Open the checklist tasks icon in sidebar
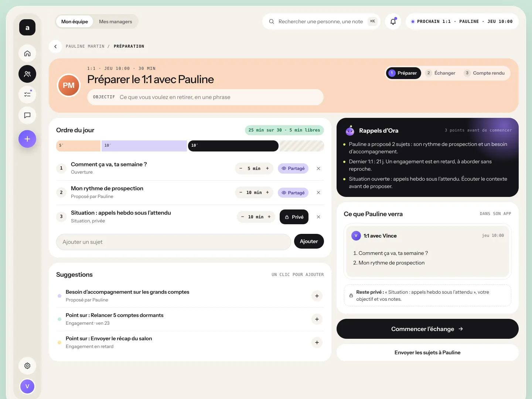532x399 pixels. click(27, 94)
